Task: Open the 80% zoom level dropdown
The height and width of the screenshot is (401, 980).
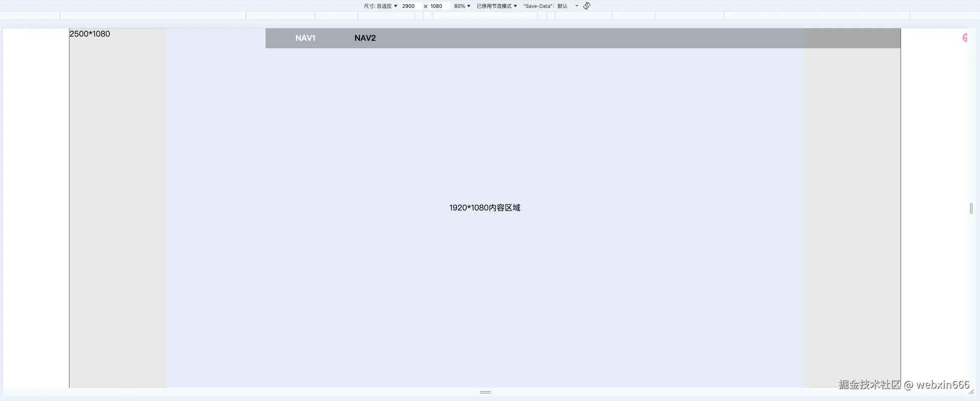Action: click(461, 6)
